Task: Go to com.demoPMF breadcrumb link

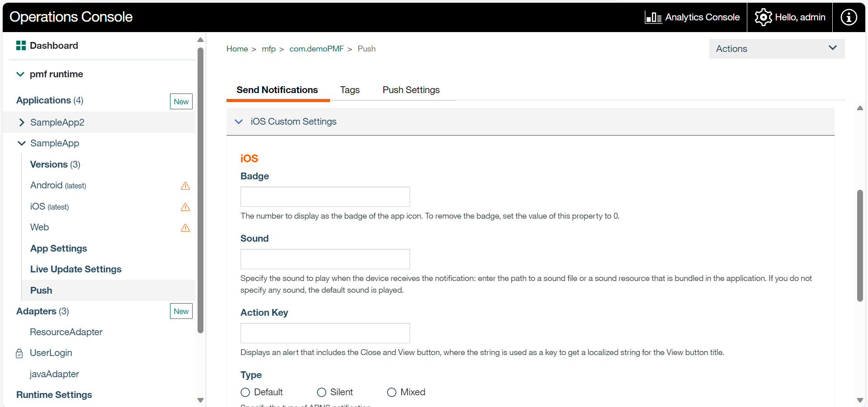Action: [x=316, y=49]
